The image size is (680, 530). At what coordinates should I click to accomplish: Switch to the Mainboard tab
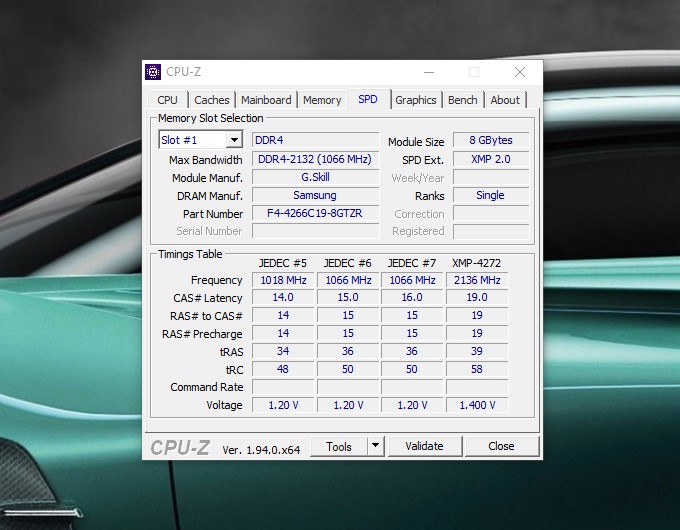pos(266,100)
